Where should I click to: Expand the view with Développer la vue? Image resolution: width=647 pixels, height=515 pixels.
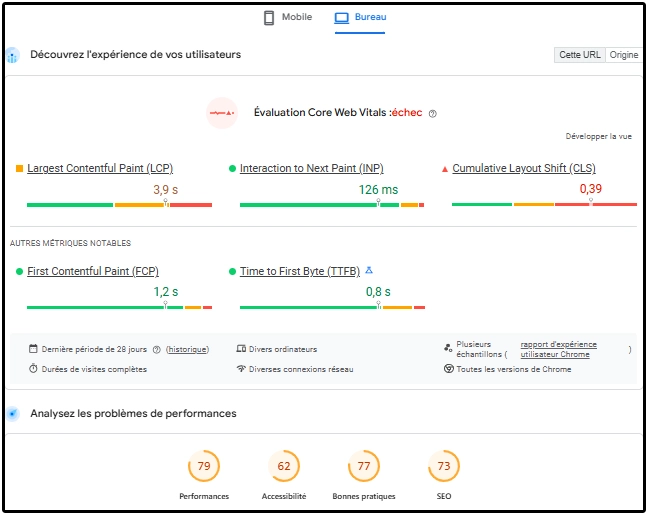(598, 136)
